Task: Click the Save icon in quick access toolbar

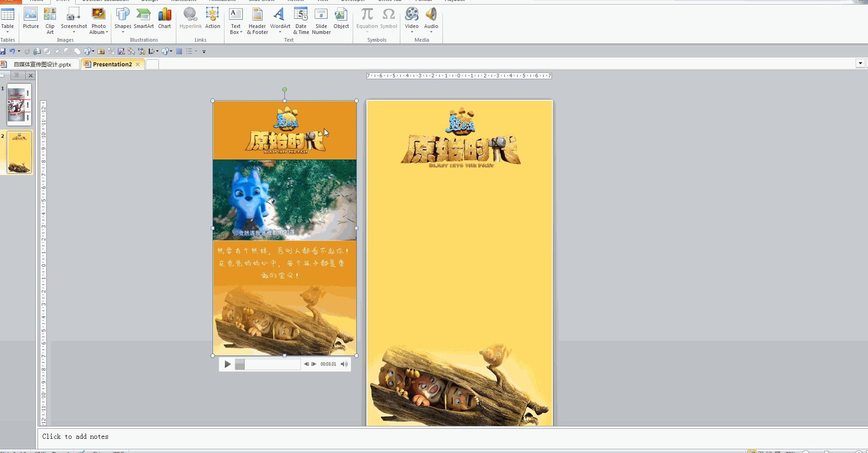Action: (x=3, y=51)
